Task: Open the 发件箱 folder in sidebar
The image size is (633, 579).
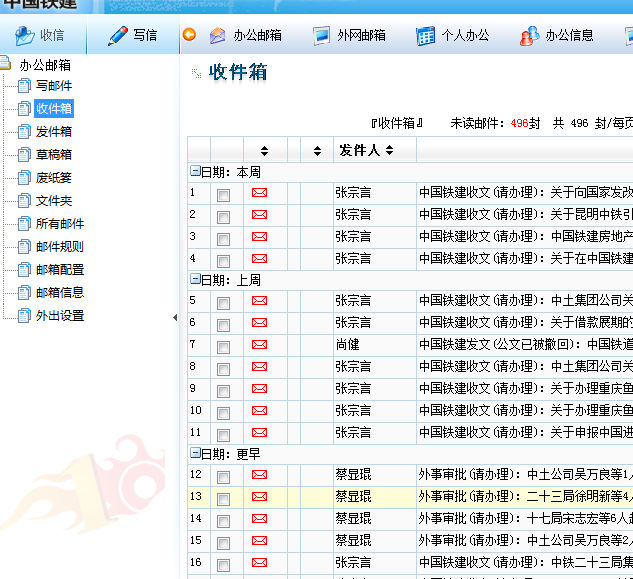Action: (x=54, y=132)
